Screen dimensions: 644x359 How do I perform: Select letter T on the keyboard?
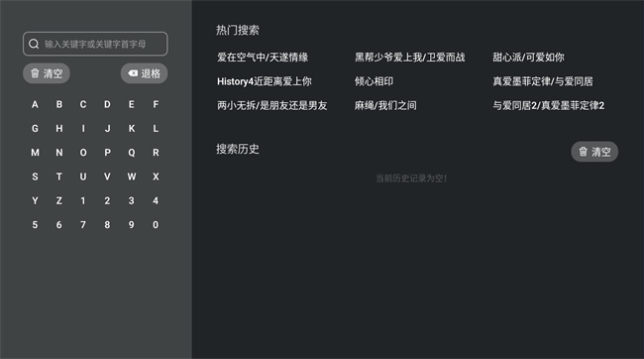59,177
